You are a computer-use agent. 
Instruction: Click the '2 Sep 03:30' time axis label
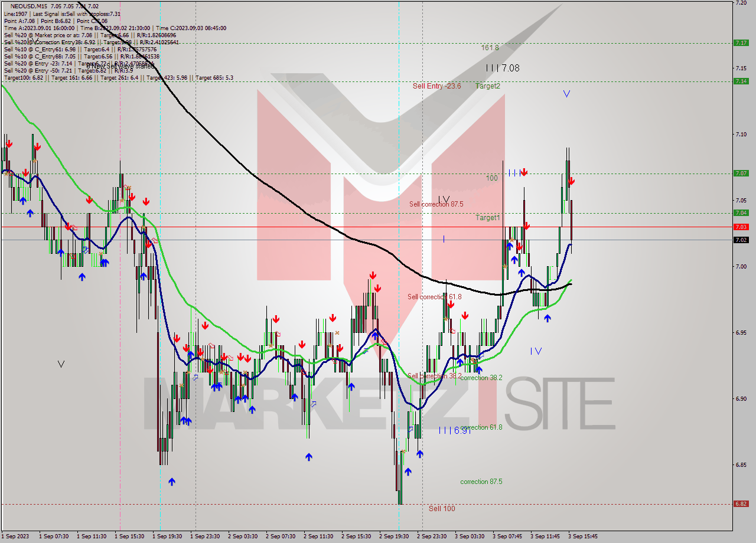coord(242,536)
